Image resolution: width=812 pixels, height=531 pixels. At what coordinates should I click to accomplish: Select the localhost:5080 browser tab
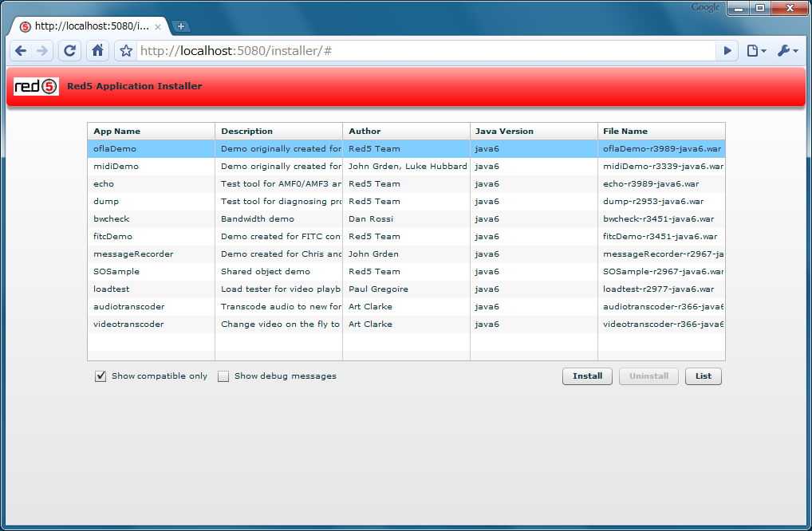88,26
